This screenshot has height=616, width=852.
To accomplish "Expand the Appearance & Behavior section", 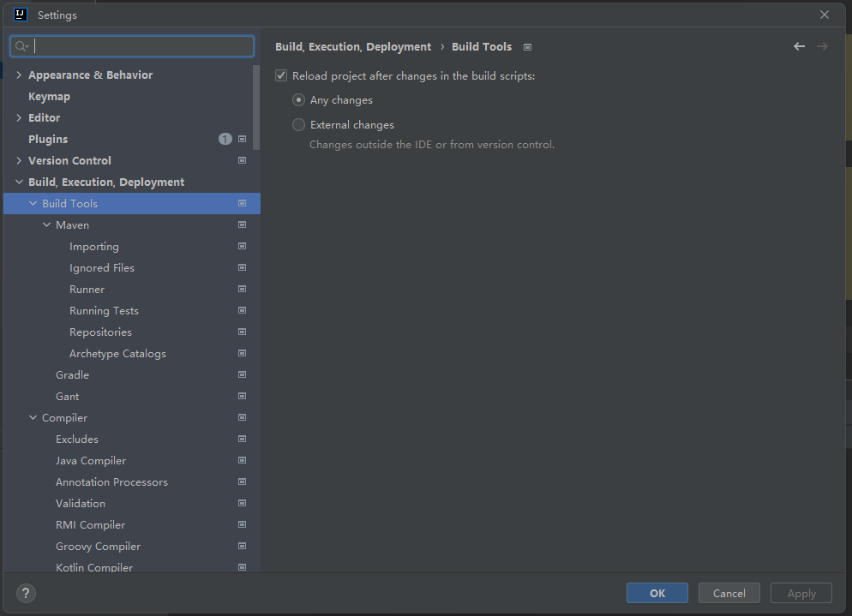I will (19, 75).
